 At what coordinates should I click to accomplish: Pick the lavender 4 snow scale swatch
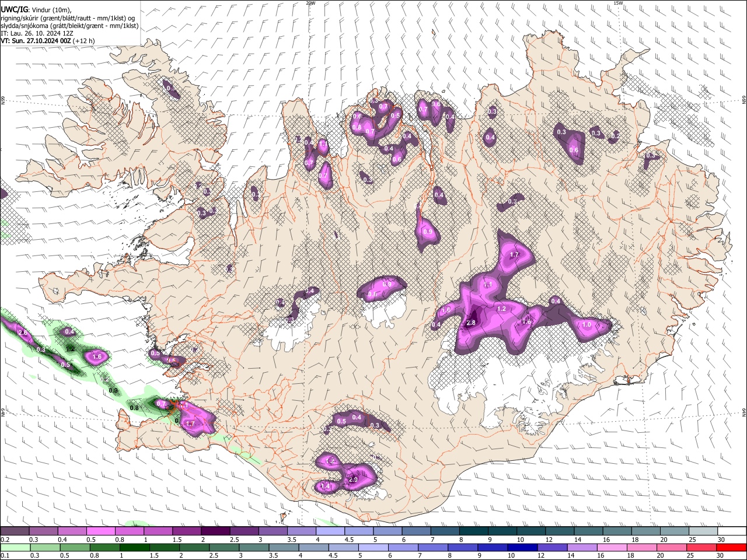point(330,531)
